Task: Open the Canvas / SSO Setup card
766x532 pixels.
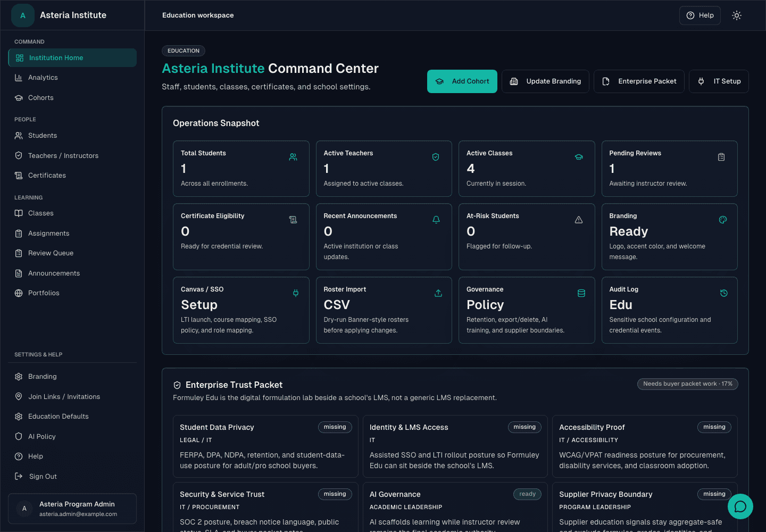Action: [241, 310]
